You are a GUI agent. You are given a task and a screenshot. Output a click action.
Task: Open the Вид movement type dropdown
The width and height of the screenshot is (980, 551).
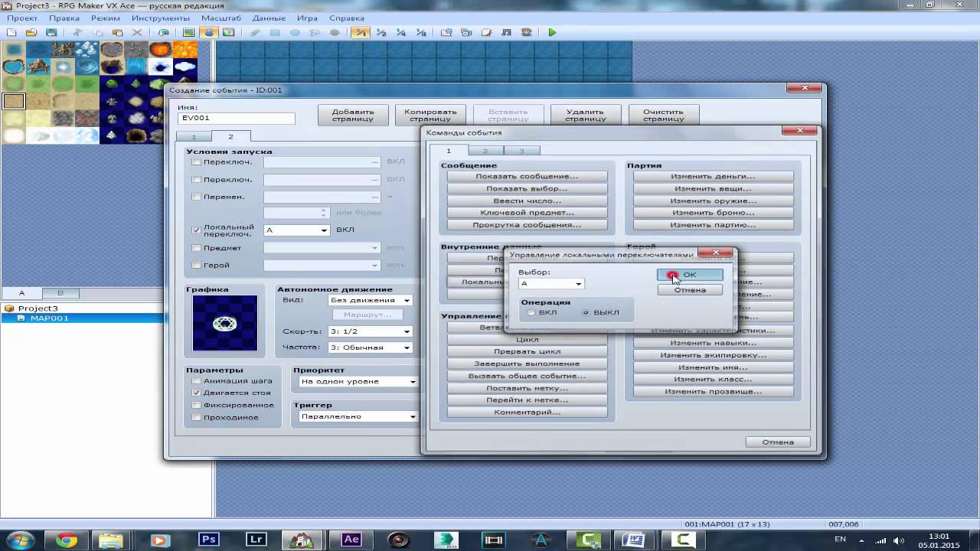click(371, 300)
